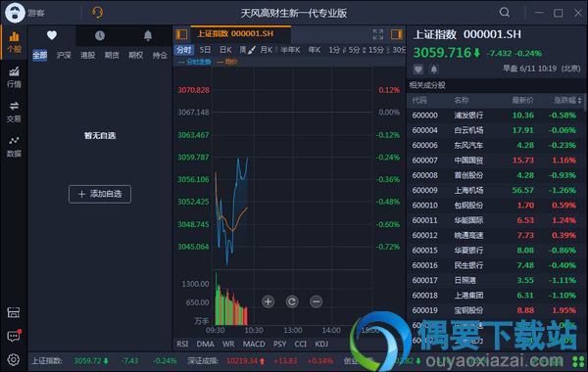Screen dimensions: 588x372
Task: Show alerts bell tab in watchlist
Action: point(148,35)
